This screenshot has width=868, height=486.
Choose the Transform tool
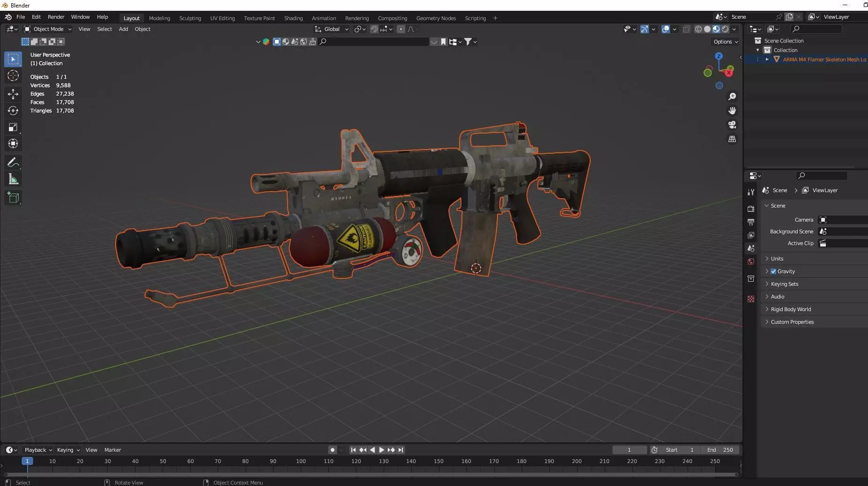(13, 143)
